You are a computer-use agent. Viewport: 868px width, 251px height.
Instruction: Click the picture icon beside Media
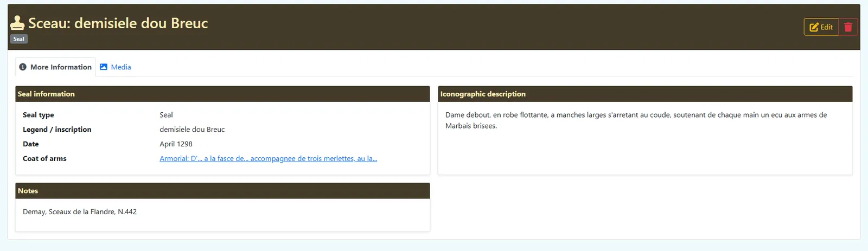104,67
